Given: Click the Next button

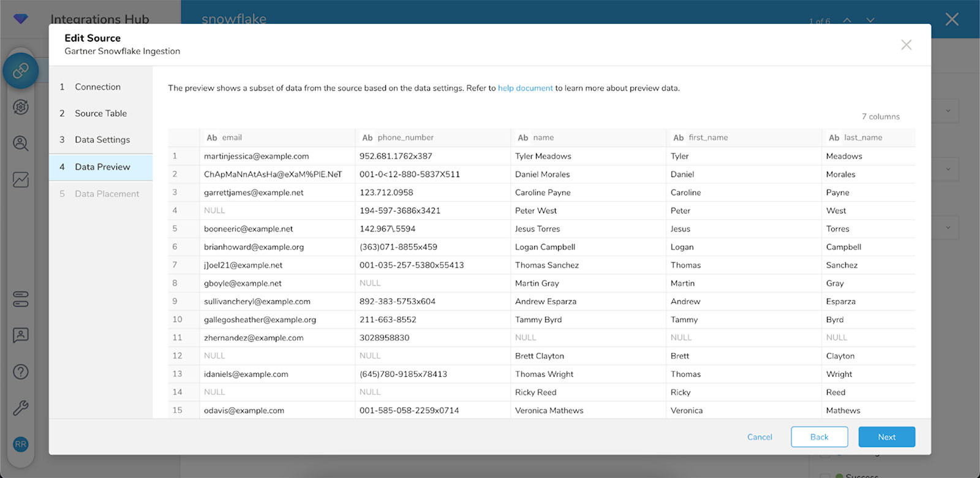Looking at the screenshot, I should tap(886, 437).
